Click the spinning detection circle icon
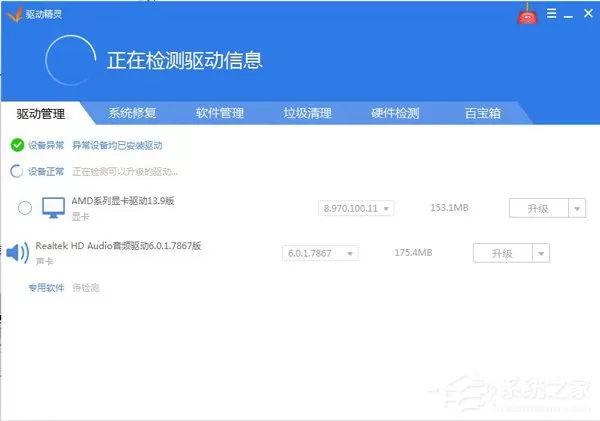Screen dimensions: 600x421 pos(71,60)
